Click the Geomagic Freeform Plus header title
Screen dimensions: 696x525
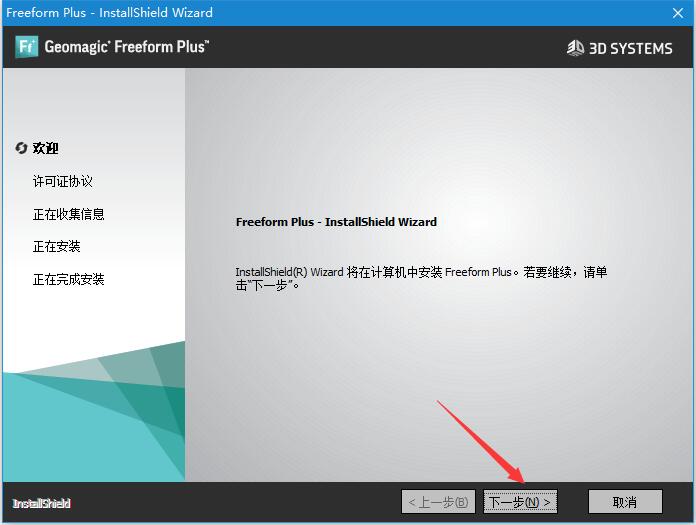point(127,47)
